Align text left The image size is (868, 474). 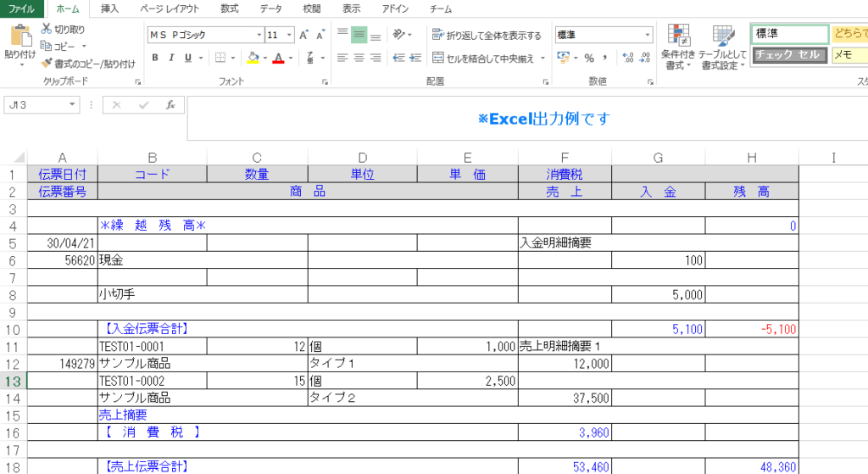point(342,58)
